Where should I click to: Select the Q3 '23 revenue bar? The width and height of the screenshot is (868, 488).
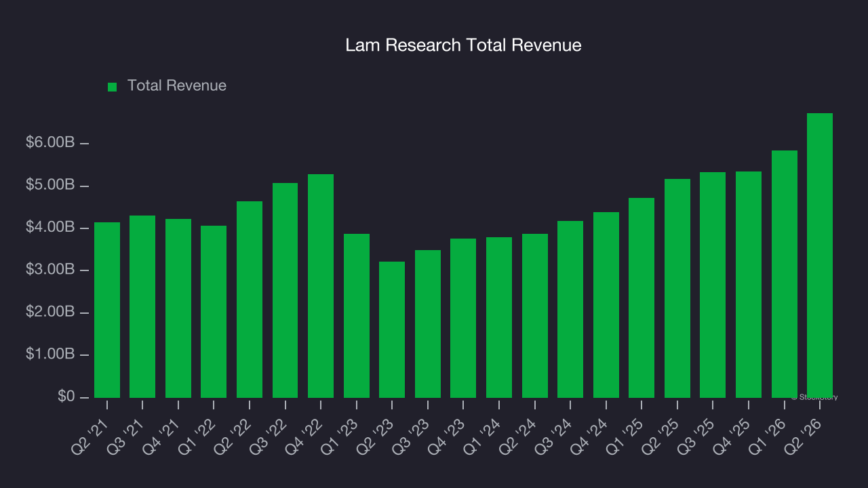(428, 324)
